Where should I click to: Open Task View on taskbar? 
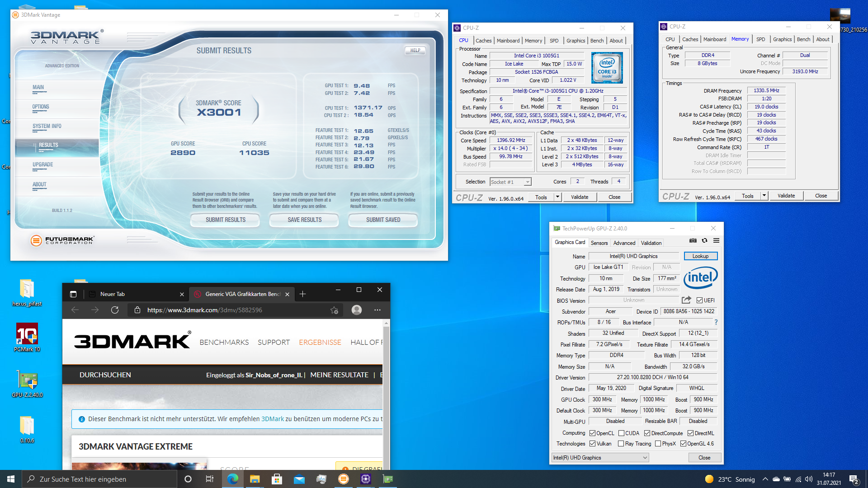209,479
